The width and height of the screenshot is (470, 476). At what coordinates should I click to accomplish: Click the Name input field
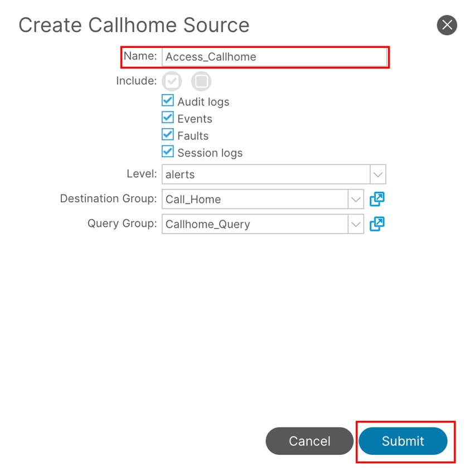pyautogui.click(x=274, y=57)
